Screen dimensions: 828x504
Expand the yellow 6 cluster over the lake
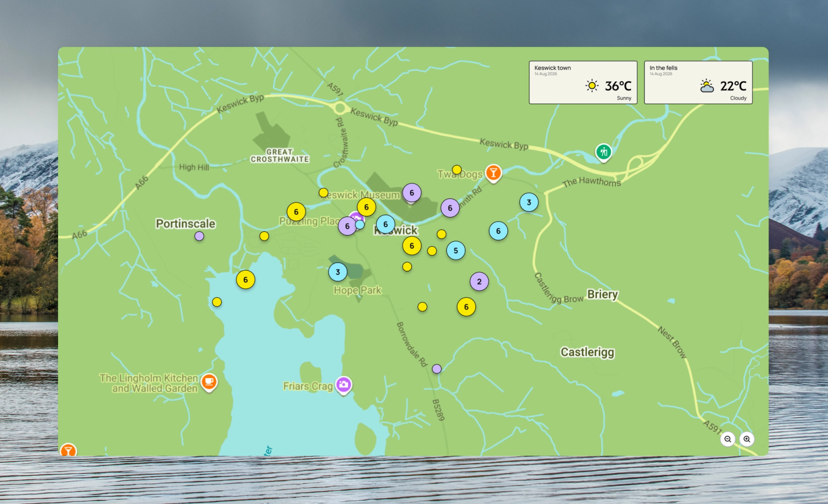[x=246, y=280]
